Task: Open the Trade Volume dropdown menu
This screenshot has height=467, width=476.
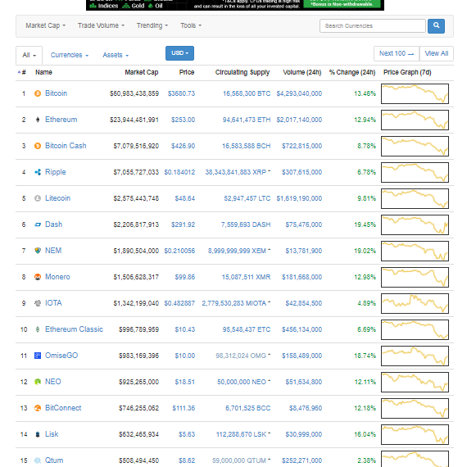Action: click(101, 25)
